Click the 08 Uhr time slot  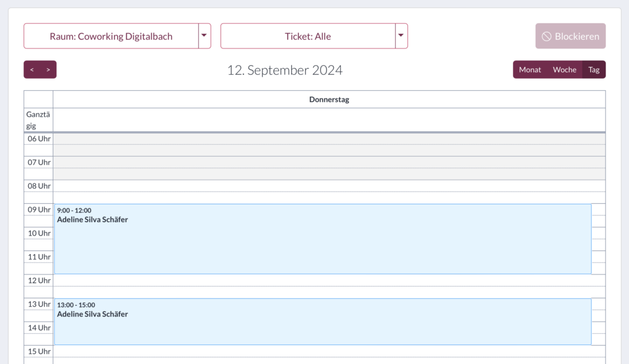pos(329,186)
